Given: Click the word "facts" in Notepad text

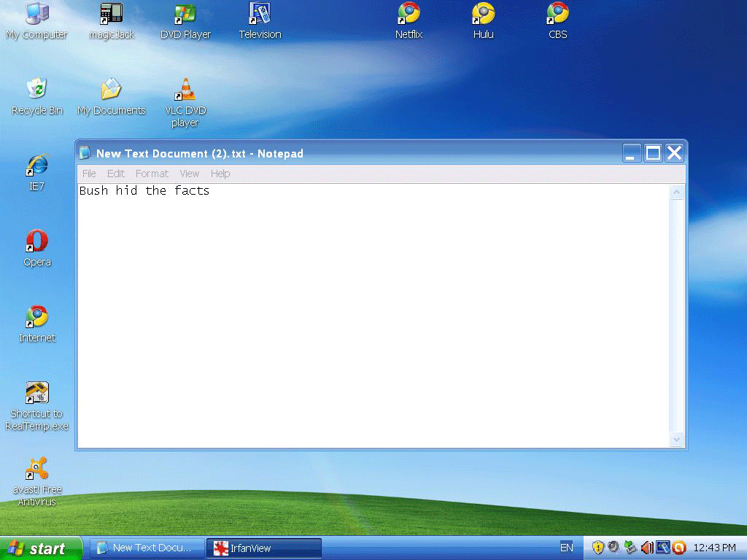Looking at the screenshot, I should [x=192, y=191].
